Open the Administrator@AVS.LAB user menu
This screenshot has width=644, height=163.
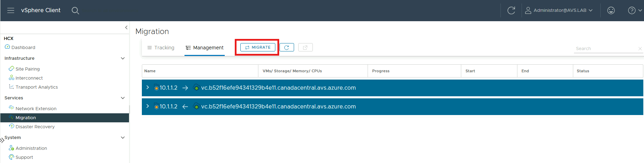point(559,10)
